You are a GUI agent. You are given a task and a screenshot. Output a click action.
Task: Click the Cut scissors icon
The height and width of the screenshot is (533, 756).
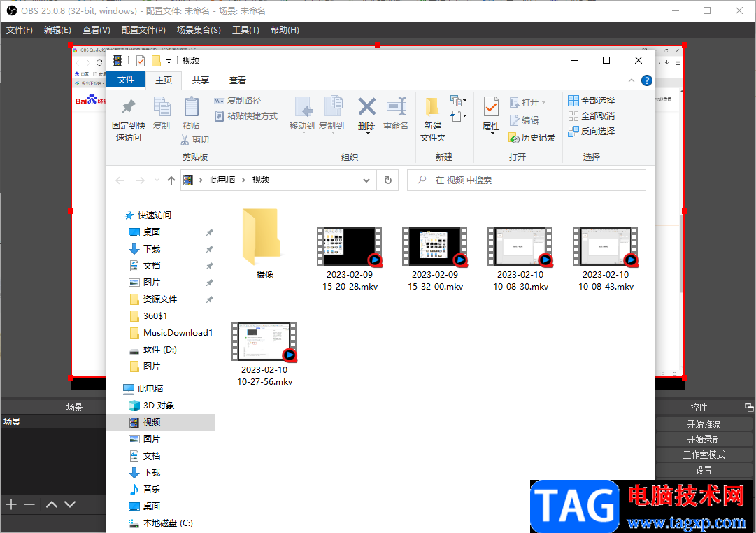(x=185, y=140)
